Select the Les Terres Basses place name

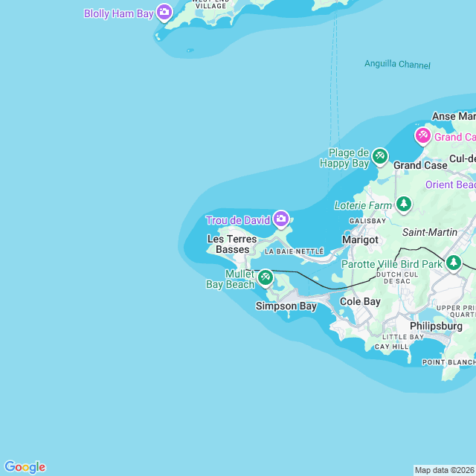232,244
